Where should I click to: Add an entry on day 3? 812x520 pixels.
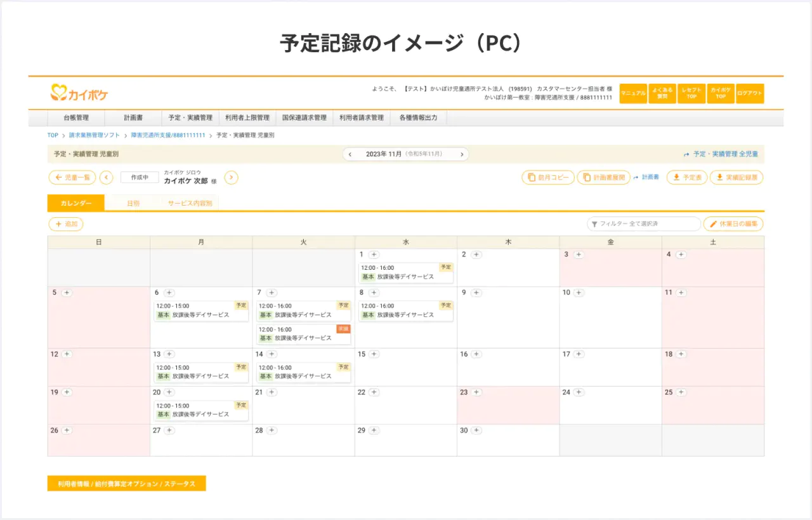pyautogui.click(x=579, y=255)
